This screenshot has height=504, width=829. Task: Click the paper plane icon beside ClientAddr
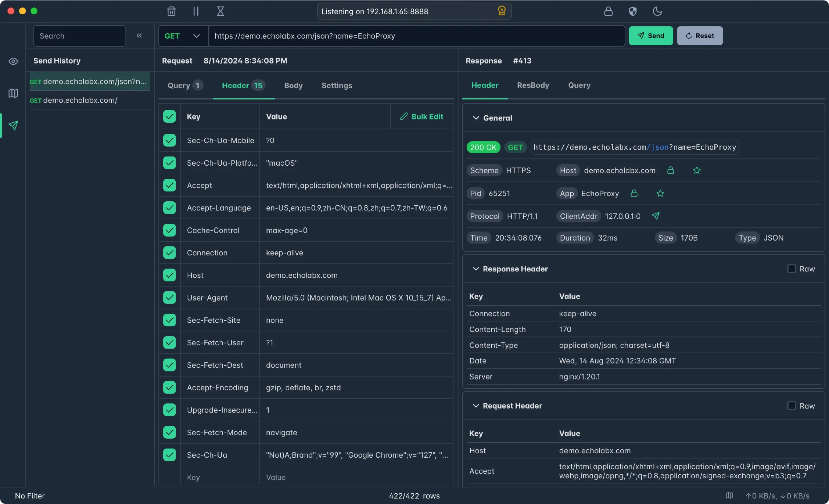(x=656, y=216)
